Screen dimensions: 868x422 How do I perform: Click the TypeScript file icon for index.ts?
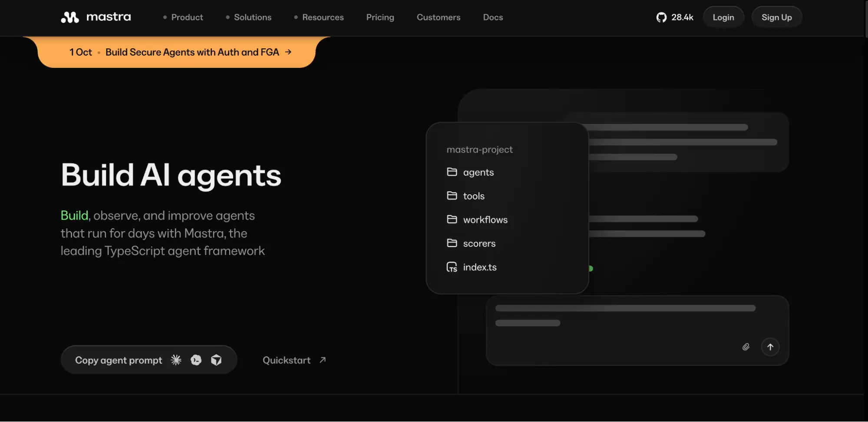pos(452,267)
